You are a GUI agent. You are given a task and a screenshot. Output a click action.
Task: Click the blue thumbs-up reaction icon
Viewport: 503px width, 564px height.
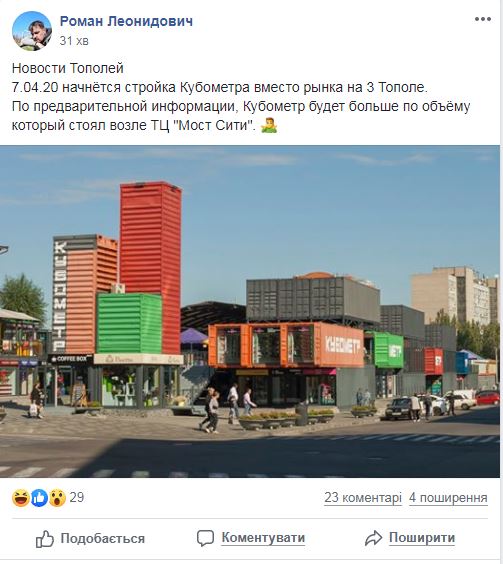pos(39,498)
